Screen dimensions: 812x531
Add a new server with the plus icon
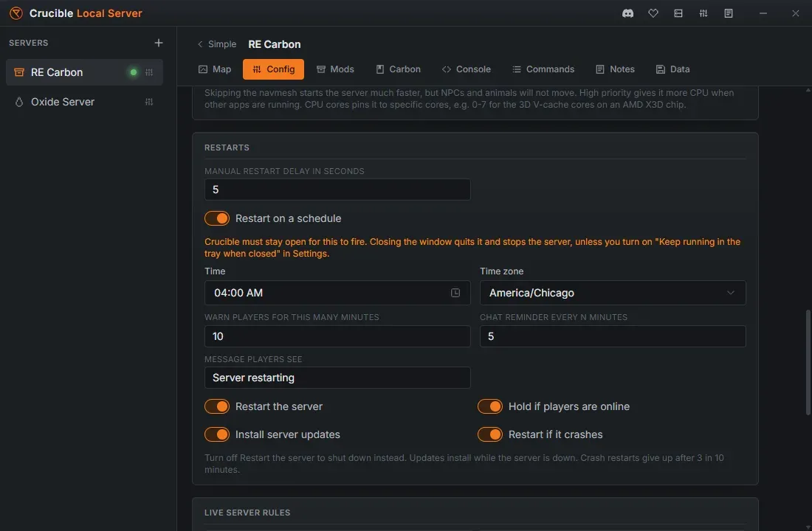point(159,43)
